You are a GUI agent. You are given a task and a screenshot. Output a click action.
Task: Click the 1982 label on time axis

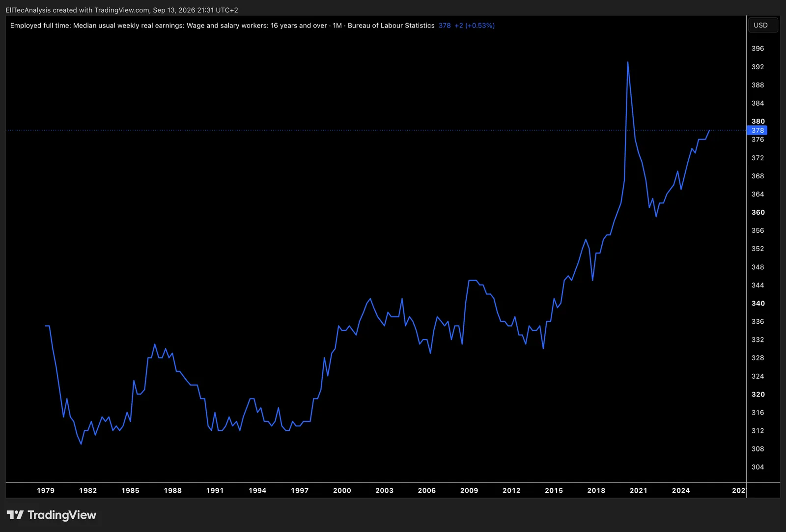[x=88, y=490]
